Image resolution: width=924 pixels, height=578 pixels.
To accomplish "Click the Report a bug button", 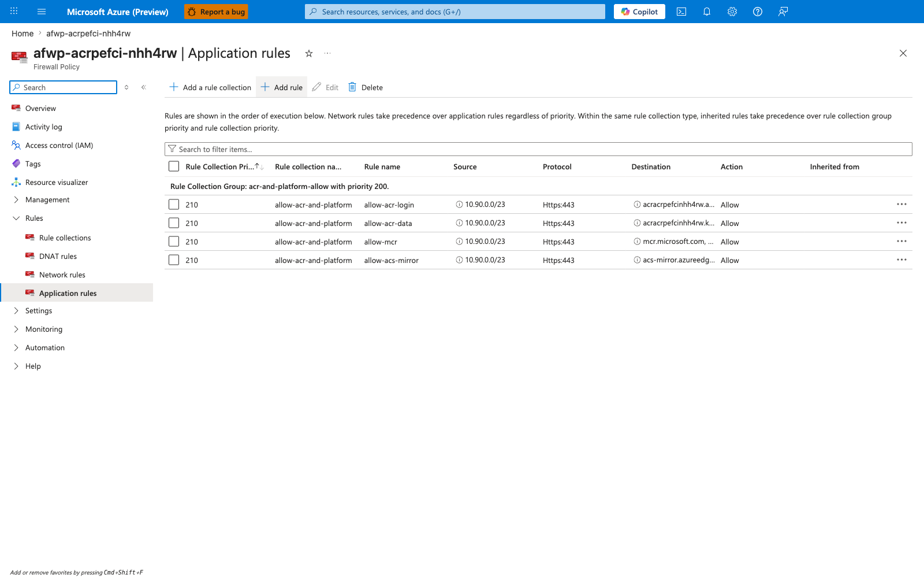I will (x=216, y=12).
